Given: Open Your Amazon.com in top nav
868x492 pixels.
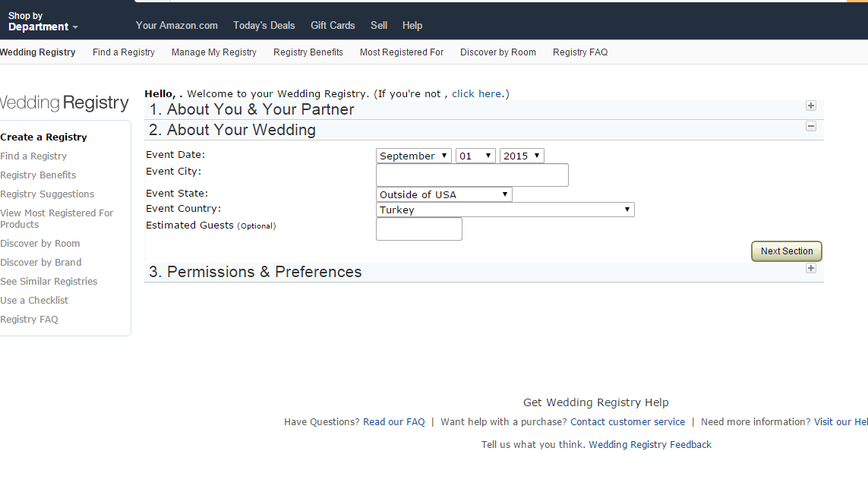Looking at the screenshot, I should click(177, 26).
